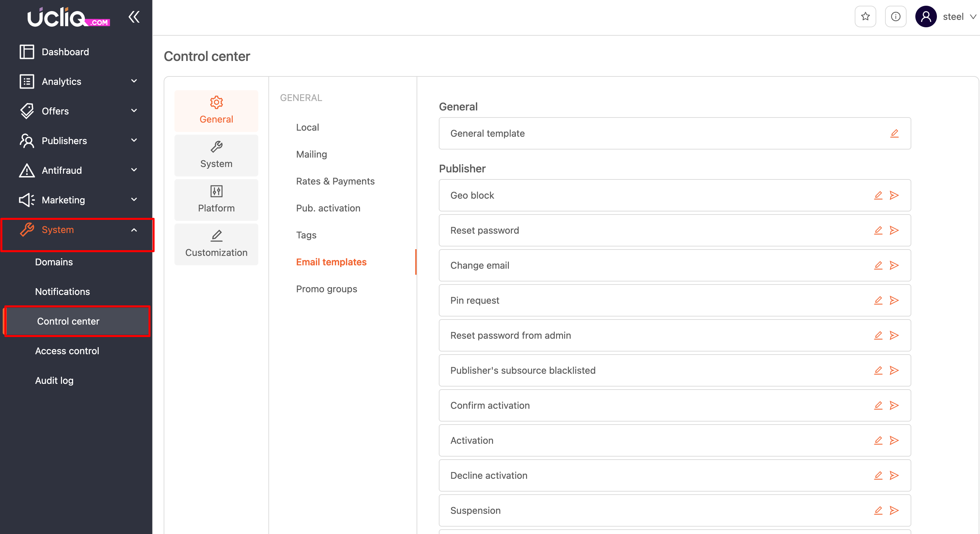Switch to the Customization tab
Screen dimensions: 980x534
(216, 244)
